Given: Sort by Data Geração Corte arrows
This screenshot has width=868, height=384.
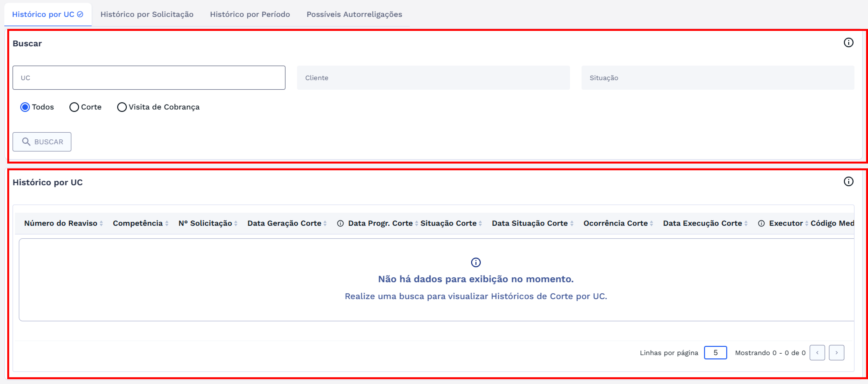Looking at the screenshot, I should [x=325, y=223].
